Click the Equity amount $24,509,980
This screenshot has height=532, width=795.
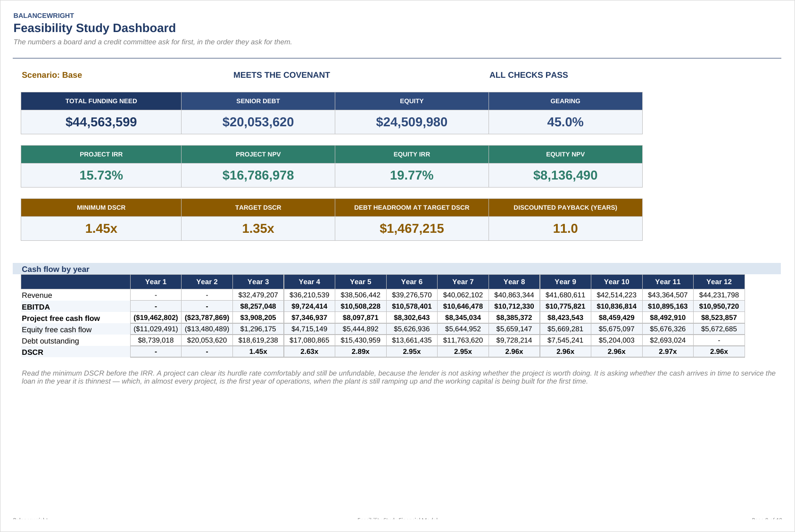tap(412, 122)
